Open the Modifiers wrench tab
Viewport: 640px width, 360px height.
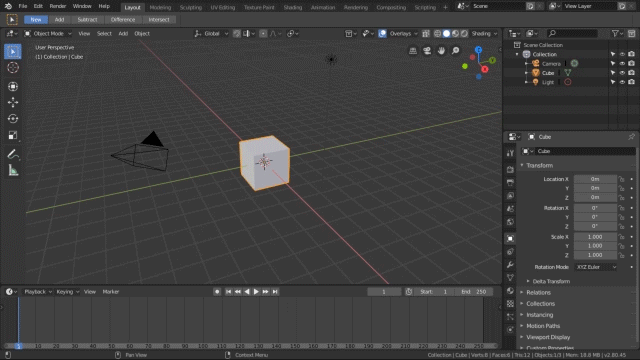pyautogui.click(x=510, y=264)
